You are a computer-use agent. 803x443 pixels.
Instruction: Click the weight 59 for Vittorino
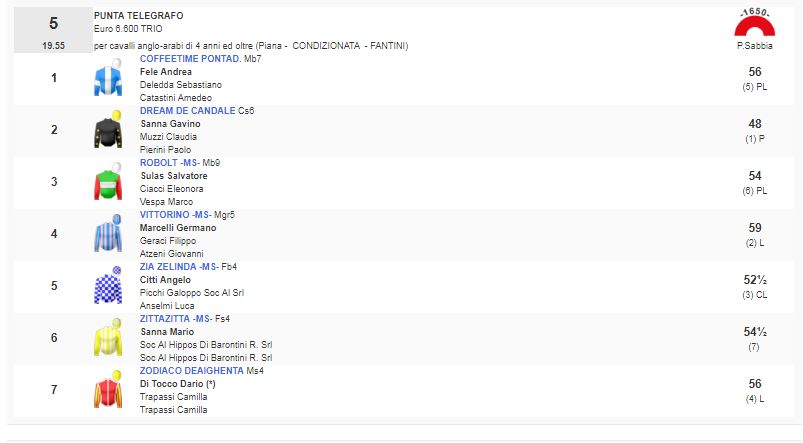click(754, 227)
